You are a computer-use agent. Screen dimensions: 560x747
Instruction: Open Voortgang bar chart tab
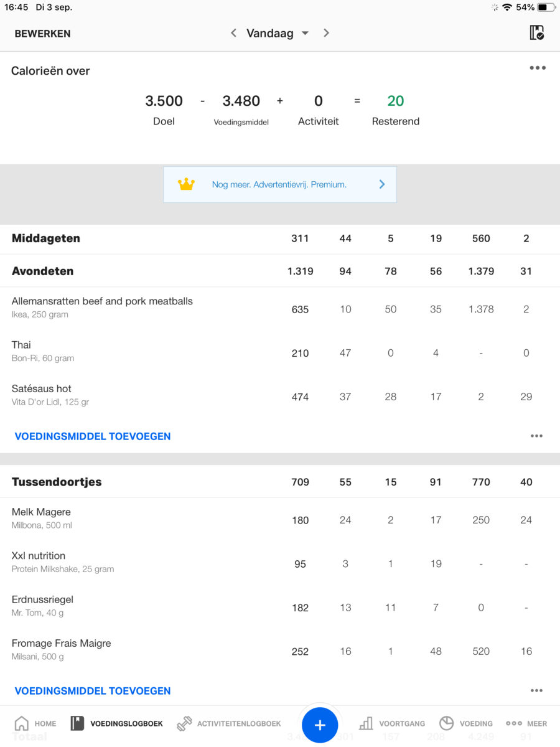366,723
